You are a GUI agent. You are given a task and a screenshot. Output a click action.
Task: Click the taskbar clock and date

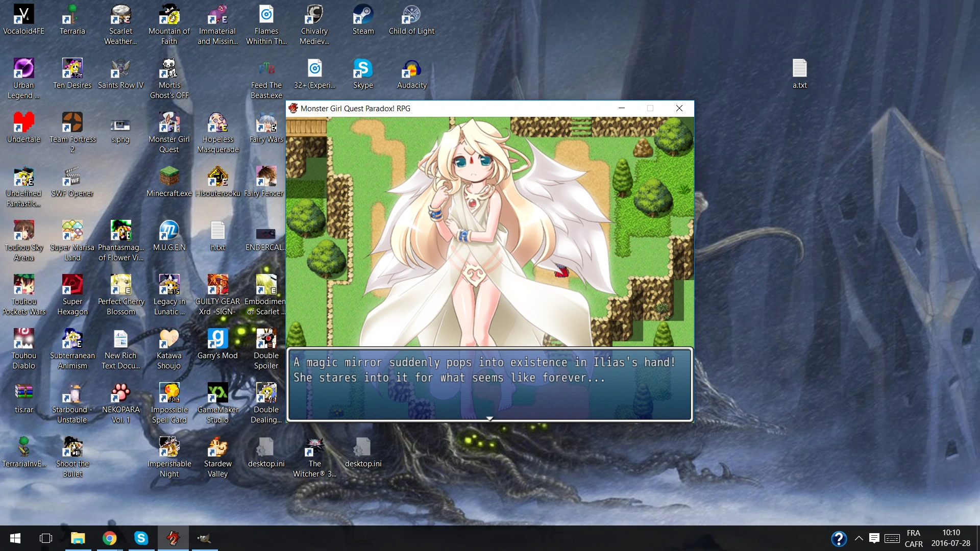pos(950,538)
